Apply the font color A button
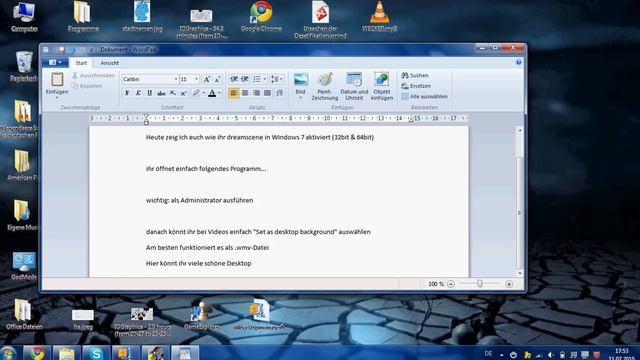 212,93
